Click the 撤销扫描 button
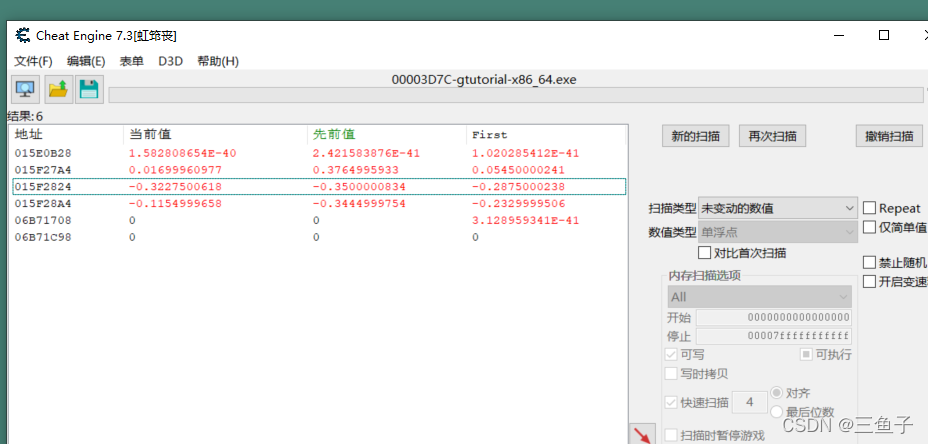Image resolution: width=928 pixels, height=444 pixels. tap(889, 136)
